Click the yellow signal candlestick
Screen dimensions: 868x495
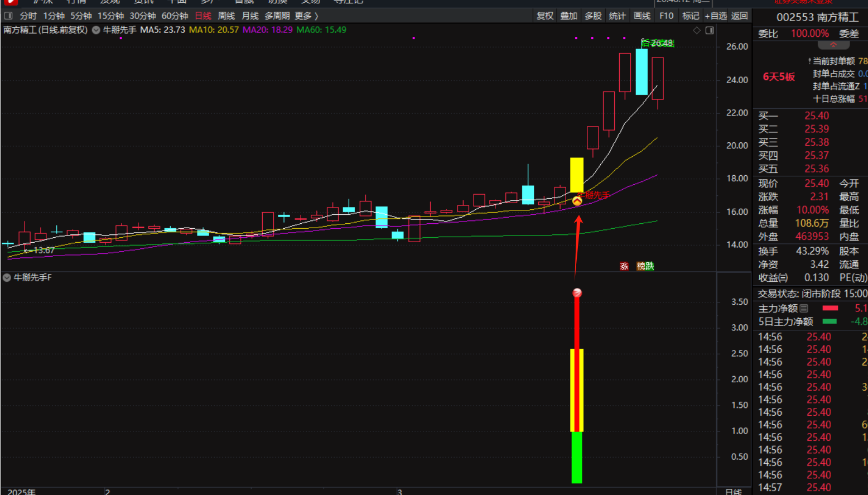(577, 175)
